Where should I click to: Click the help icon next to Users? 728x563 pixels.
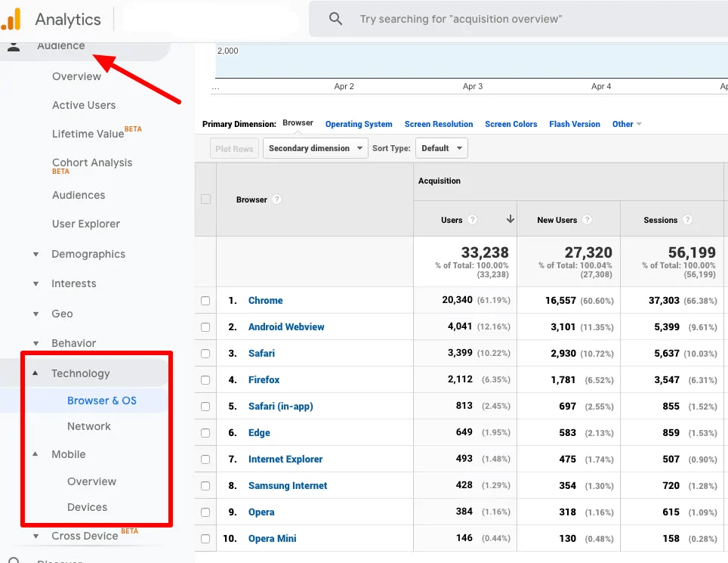click(x=472, y=220)
